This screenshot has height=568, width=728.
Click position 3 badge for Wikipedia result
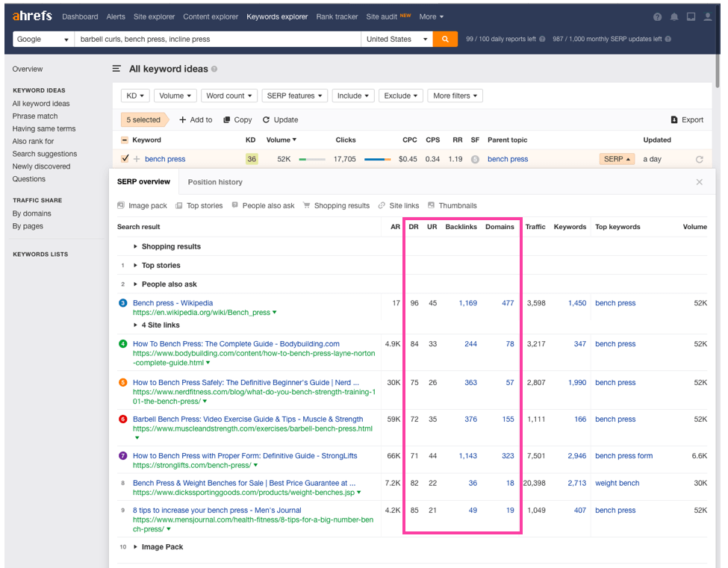coord(123,303)
